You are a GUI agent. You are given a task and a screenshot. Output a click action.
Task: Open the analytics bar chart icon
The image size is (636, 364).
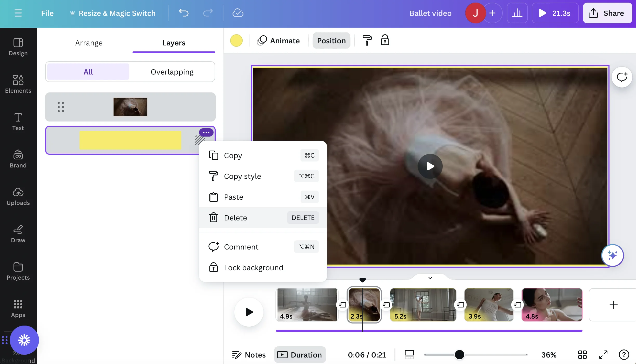pos(517,13)
